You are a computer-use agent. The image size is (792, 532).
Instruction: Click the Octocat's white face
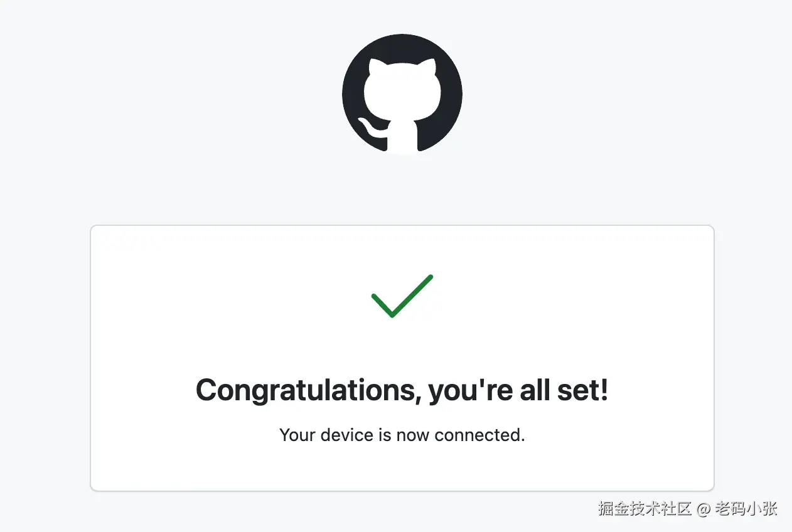click(x=402, y=94)
